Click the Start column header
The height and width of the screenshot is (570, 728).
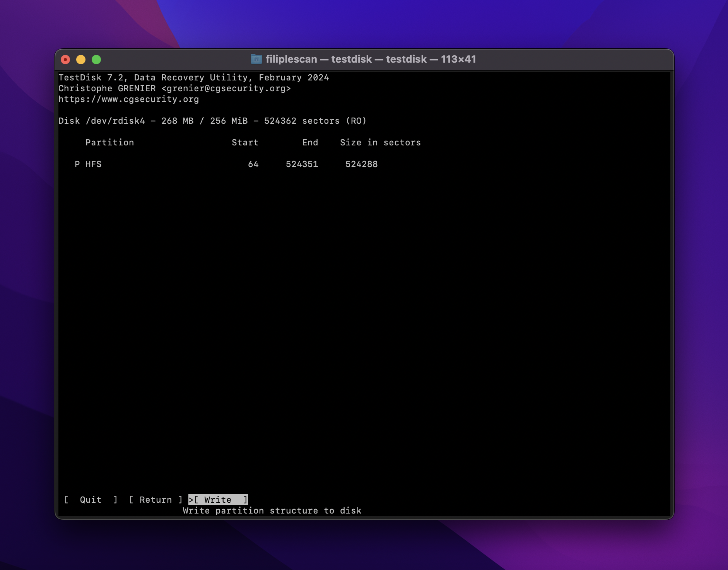[245, 142]
